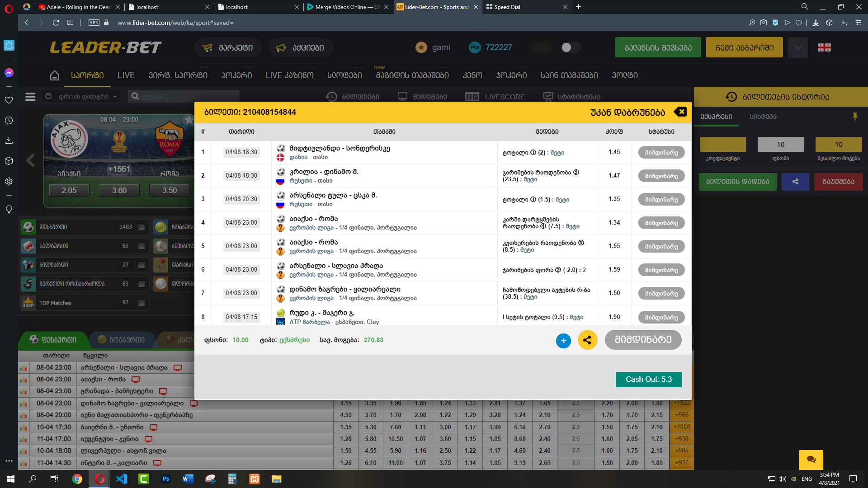This screenshot has height=488, width=868.
Task: Toggle the switch next to hidden balance
Action: tap(571, 47)
